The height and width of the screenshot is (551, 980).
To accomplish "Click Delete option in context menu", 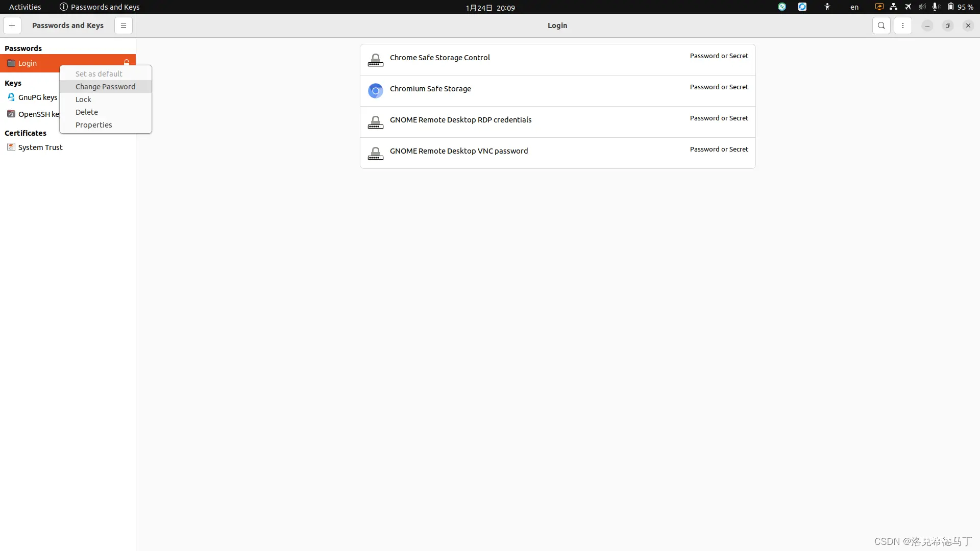I will click(86, 112).
